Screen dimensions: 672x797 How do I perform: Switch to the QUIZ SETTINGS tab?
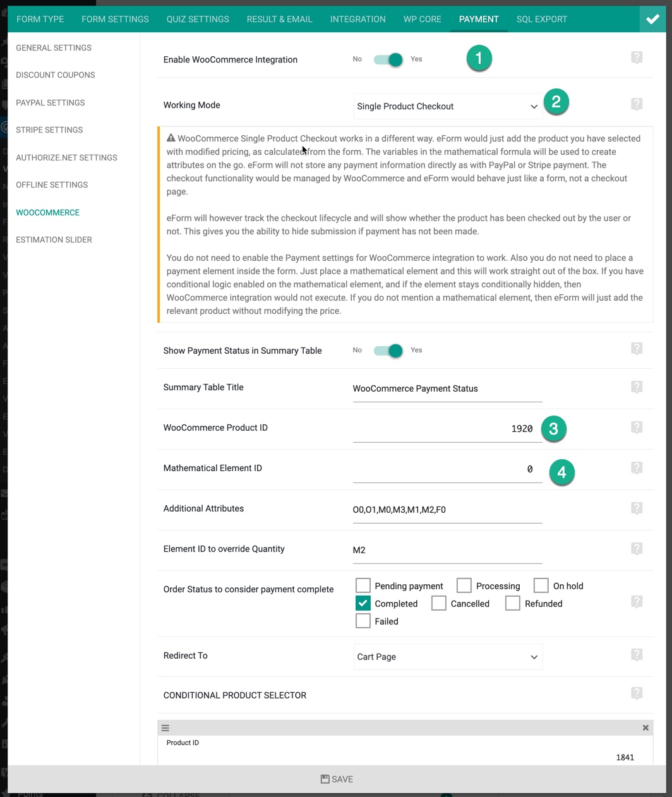coord(198,19)
